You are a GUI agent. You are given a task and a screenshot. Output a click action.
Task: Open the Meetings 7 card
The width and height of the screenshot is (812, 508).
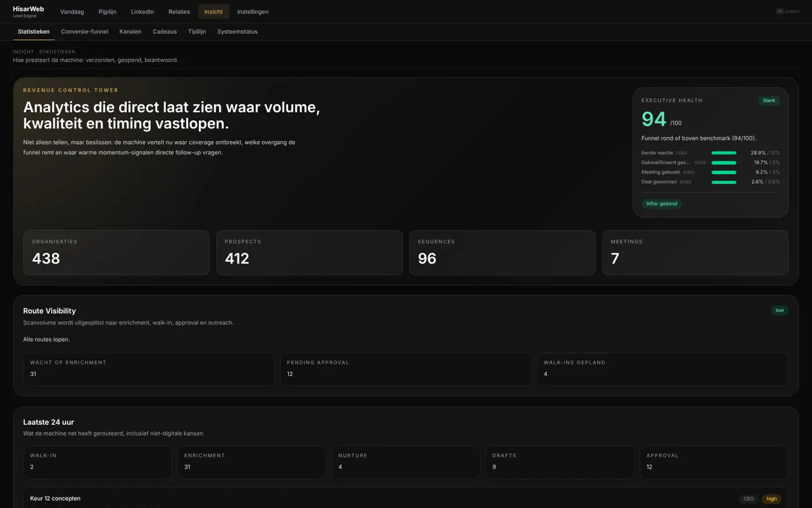pyautogui.click(x=695, y=253)
